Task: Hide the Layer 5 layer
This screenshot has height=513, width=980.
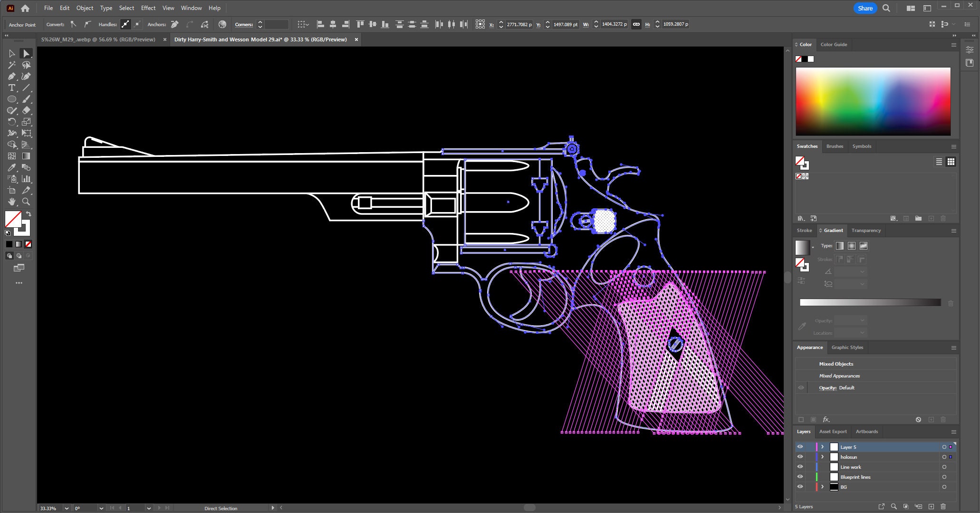Action: click(800, 447)
